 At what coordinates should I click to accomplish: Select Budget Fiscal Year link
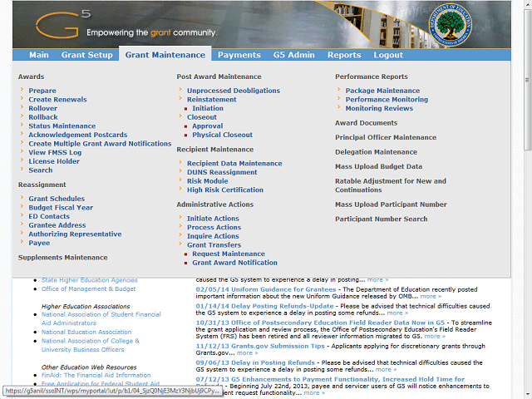(61, 207)
